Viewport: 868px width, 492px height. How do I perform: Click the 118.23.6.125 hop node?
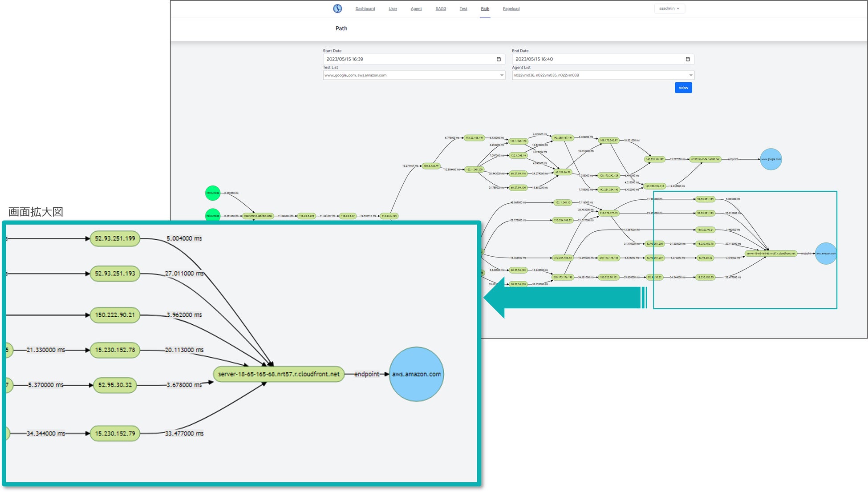pyautogui.click(x=389, y=216)
